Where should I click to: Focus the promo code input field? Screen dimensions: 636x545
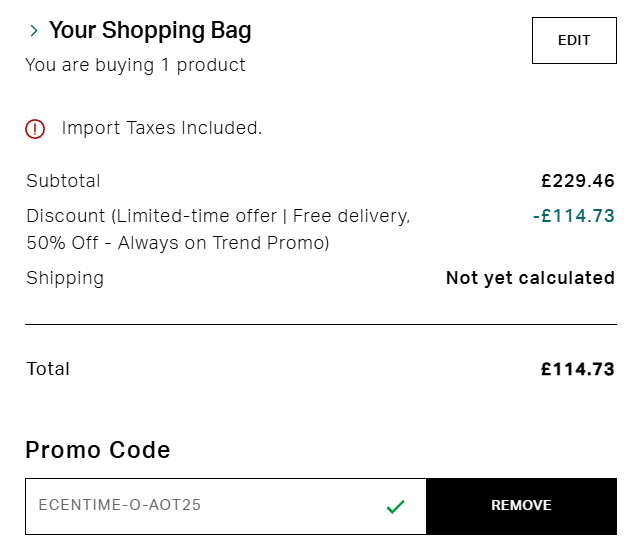[200, 506]
